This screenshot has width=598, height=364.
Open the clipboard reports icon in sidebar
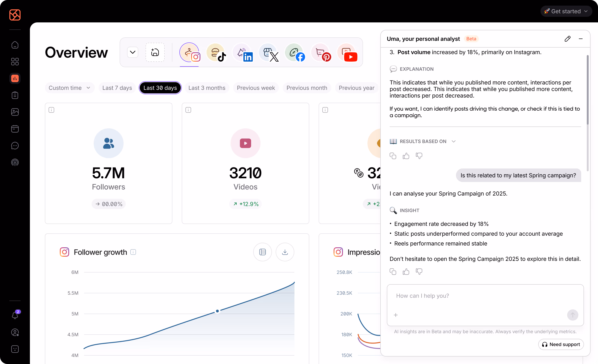(15, 95)
